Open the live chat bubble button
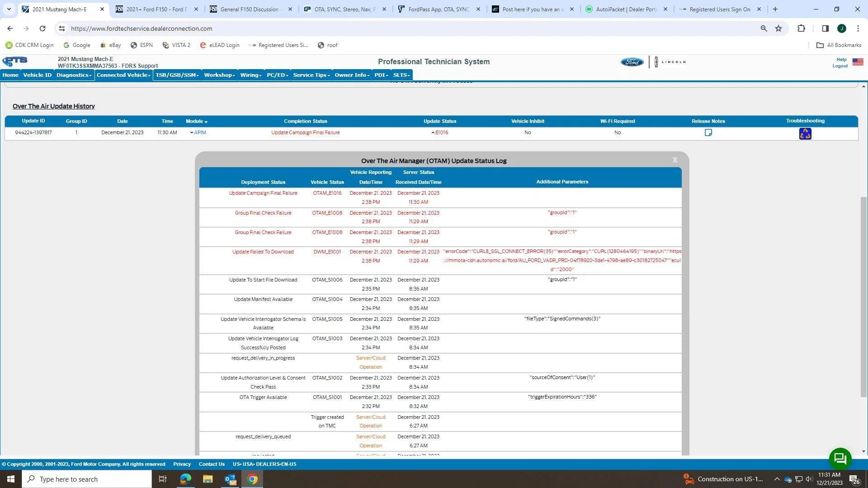 pos(840,459)
